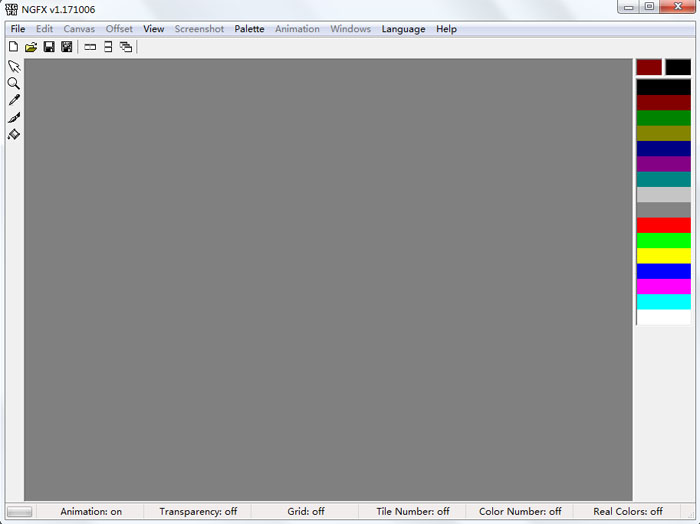Toggle Animation status in the status bar
Screen dimensions: 700x524
click(91, 512)
